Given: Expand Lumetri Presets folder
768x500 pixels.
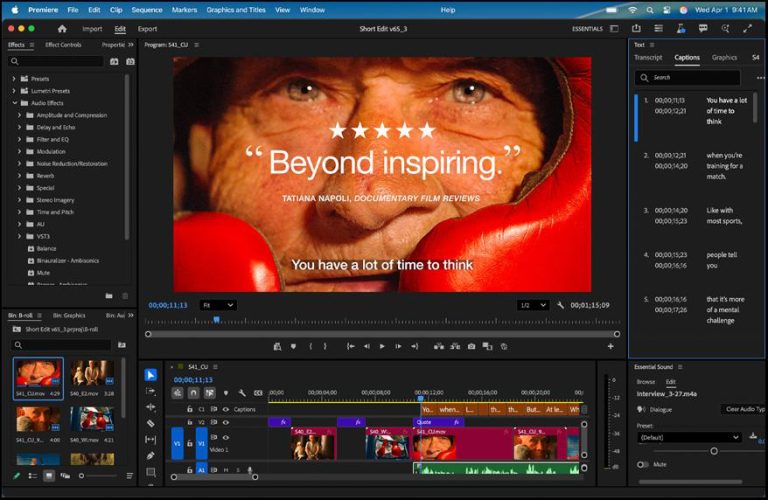Looking at the screenshot, I should click(x=14, y=91).
